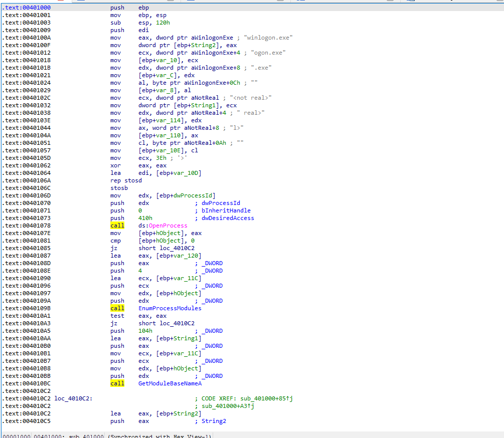Click the bInheritHandle comment
The height and width of the screenshot is (438, 504).
point(226,210)
